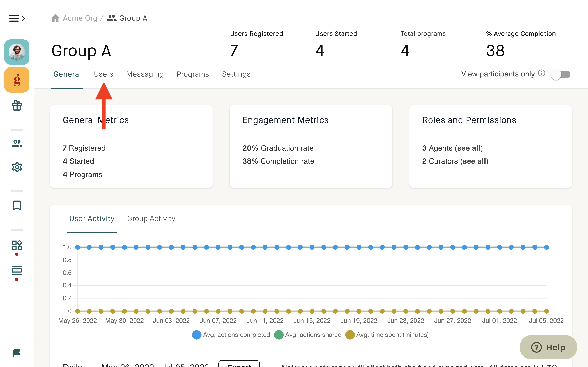The image size is (588, 367).
Task: Toggle Avg. actions completed legend swatch
Action: [x=196, y=335]
